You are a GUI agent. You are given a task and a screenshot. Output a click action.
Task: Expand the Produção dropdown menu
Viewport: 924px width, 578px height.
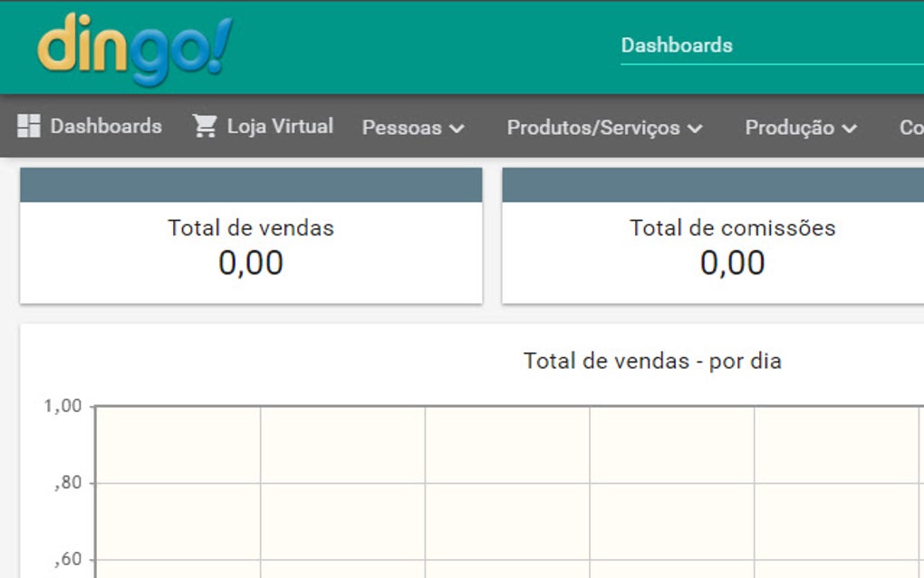(799, 128)
